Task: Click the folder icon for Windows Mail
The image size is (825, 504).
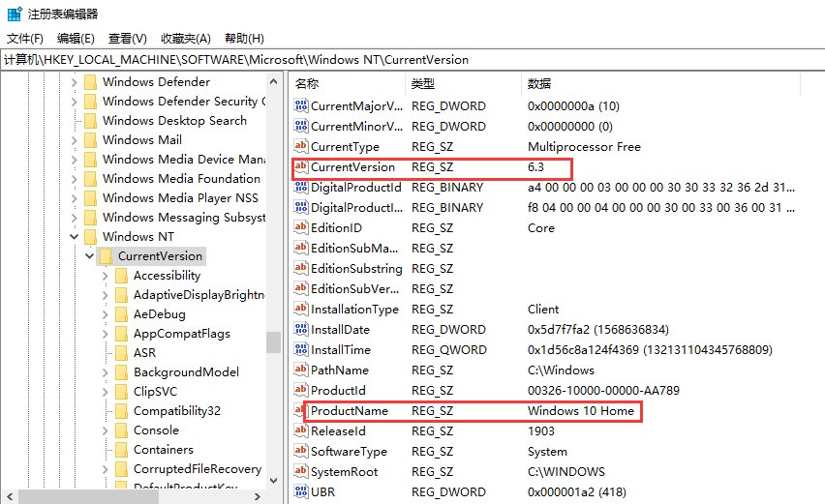Action: click(90, 140)
